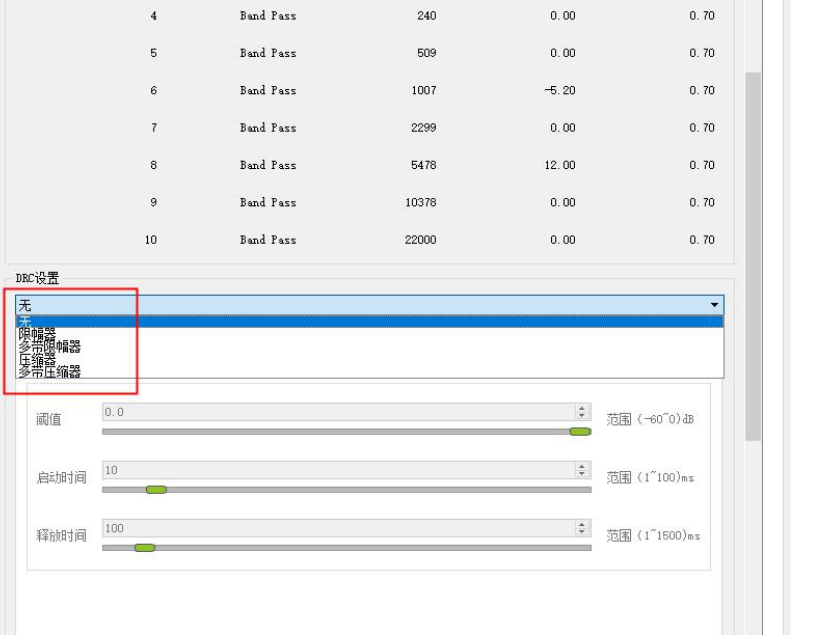The image size is (823, 635).
Task: Click the frequency cell 240
Action: (427, 16)
